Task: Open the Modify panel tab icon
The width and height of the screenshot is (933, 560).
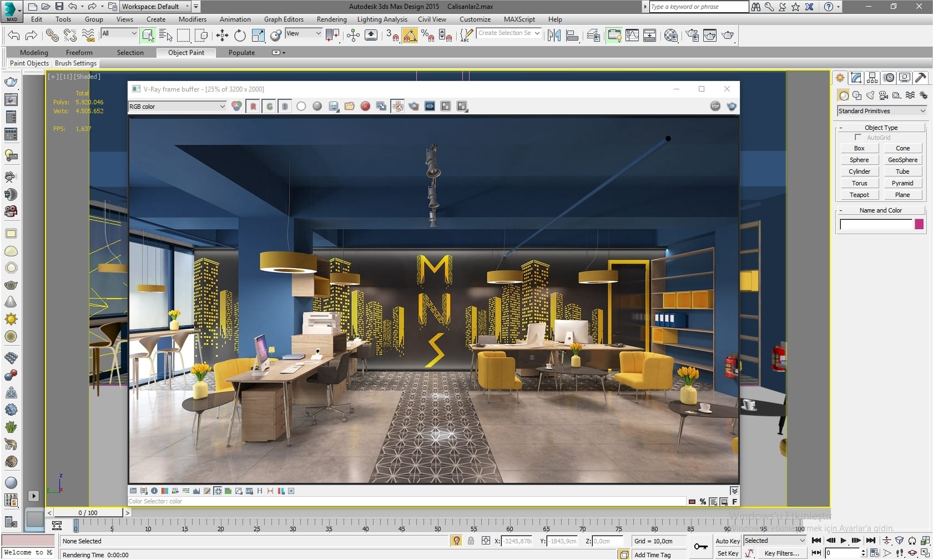Action: click(x=856, y=78)
